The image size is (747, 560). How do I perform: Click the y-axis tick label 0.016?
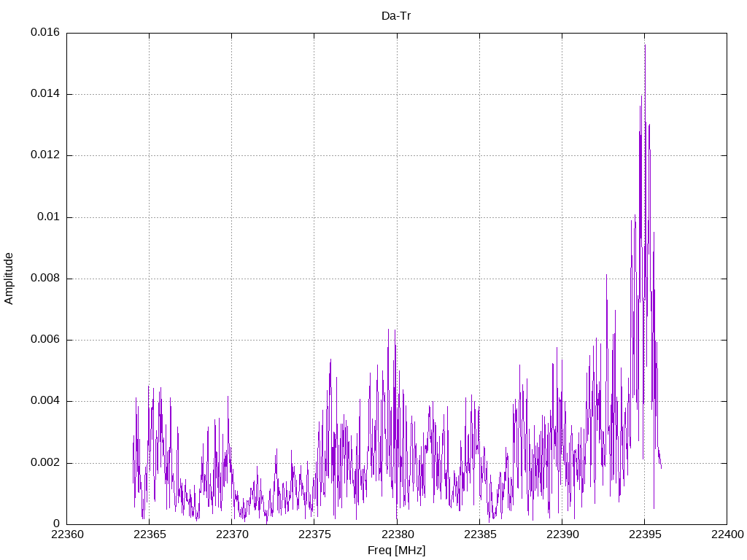coord(45,32)
